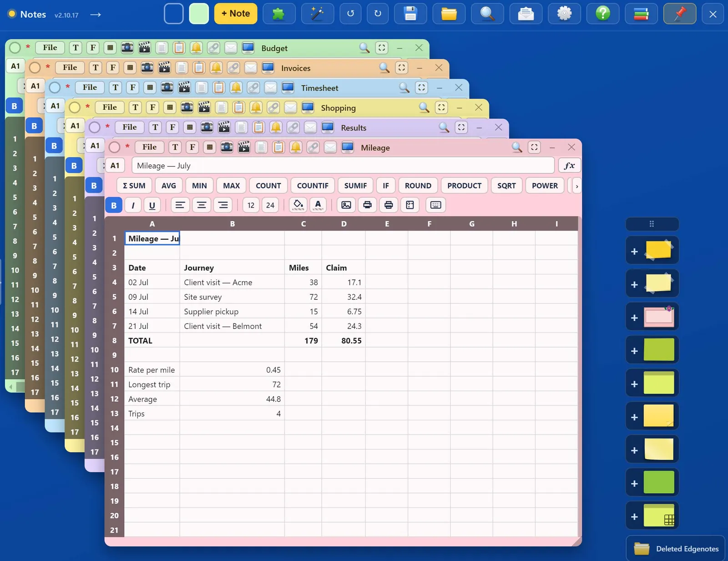Screen dimensions: 728x561
Task: Expand more functions with the chevron after POWER
Action: 577,186
